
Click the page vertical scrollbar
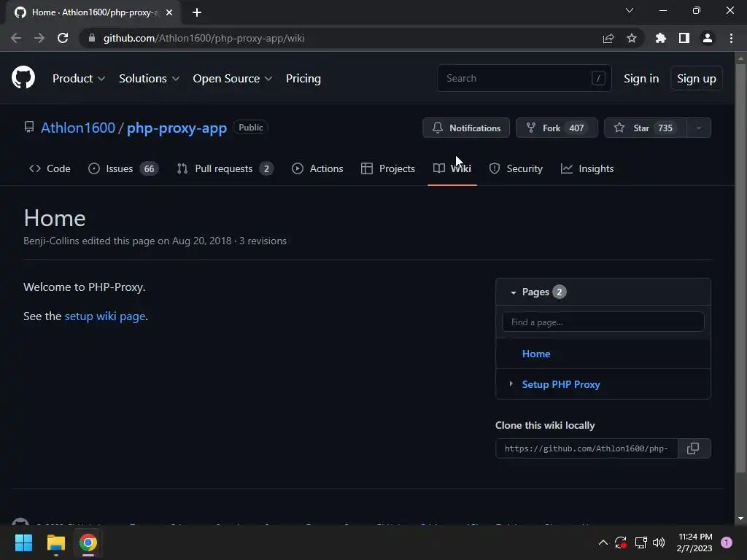click(740, 268)
